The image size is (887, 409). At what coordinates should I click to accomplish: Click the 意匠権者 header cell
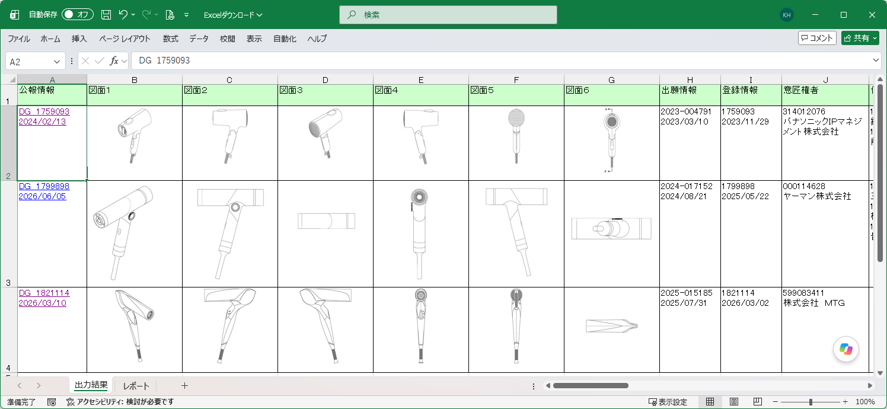pyautogui.click(x=825, y=95)
